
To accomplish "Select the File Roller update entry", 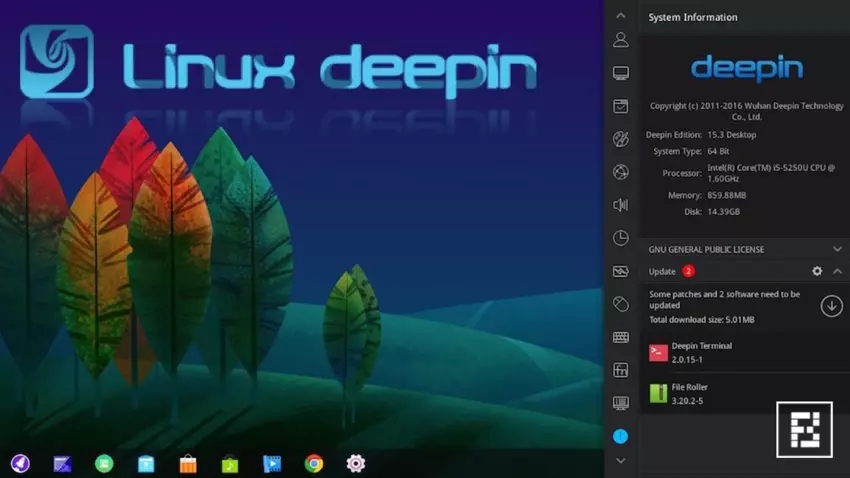I will 700,393.
